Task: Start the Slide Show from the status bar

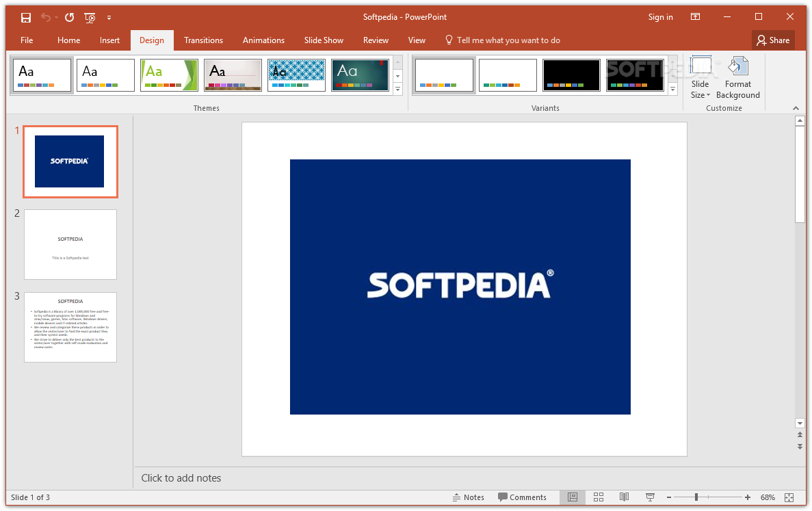Action: 650,497
